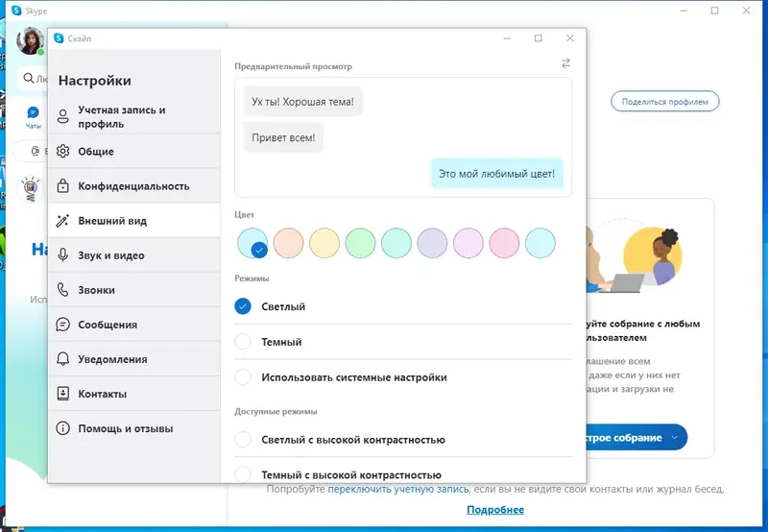Viewport: 768px width, 532px height.
Task: Open the Общие settings section
Action: click(x=134, y=151)
